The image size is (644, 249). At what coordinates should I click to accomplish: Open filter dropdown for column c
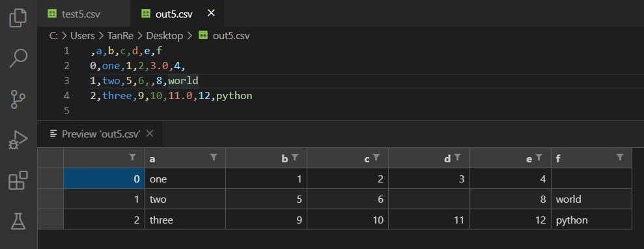[376, 157]
